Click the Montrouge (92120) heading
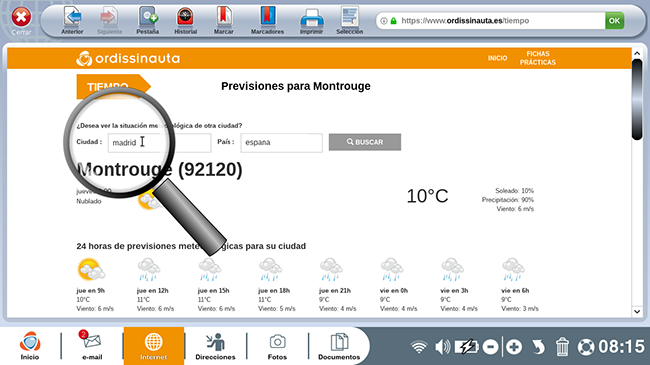The height and width of the screenshot is (365, 650). pyautogui.click(x=160, y=170)
